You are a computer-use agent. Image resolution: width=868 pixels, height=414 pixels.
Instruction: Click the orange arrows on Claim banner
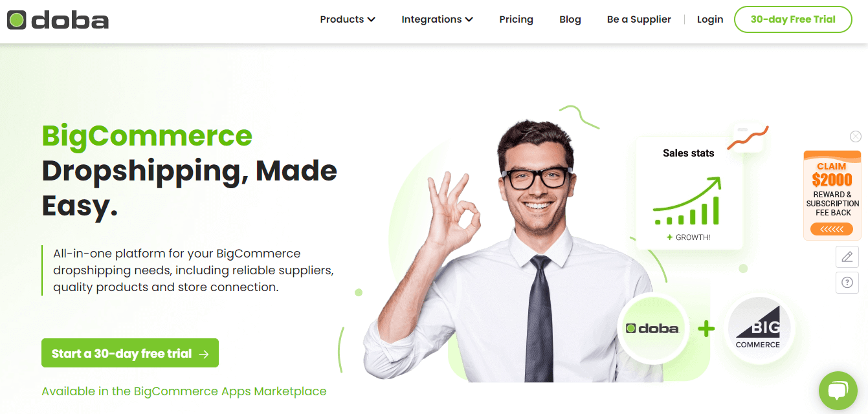click(x=832, y=229)
